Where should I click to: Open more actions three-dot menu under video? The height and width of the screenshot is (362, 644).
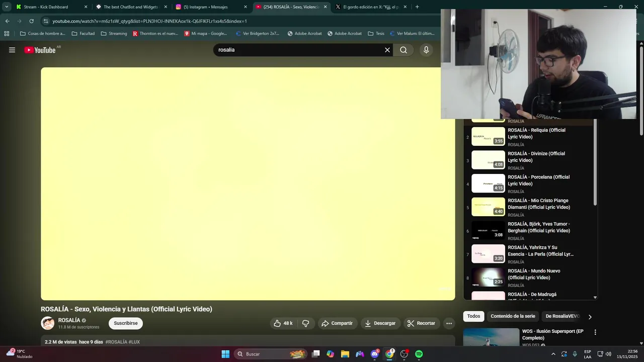point(449,323)
